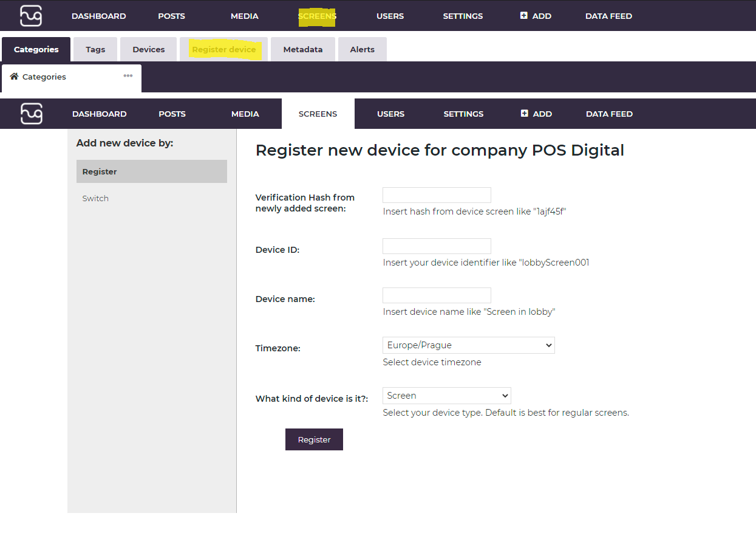Viewport: 756px width, 547px height.
Task: Click the hint "Insert hash from device screen"
Action: 474,212
